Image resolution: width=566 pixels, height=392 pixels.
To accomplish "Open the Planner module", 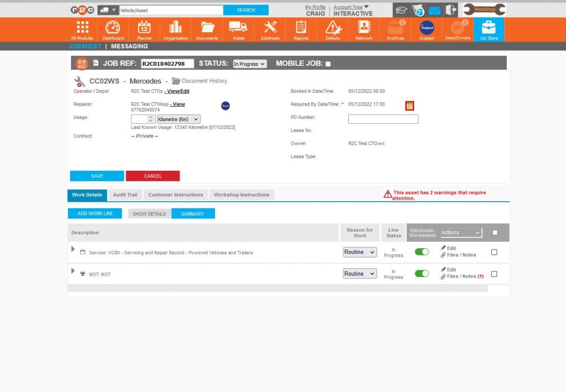I will pos(144,30).
